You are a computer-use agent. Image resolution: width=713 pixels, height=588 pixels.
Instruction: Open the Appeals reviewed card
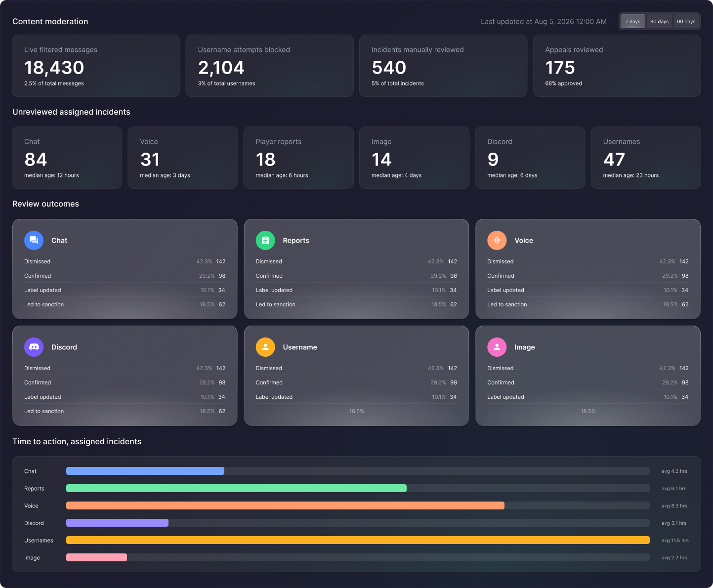point(617,66)
